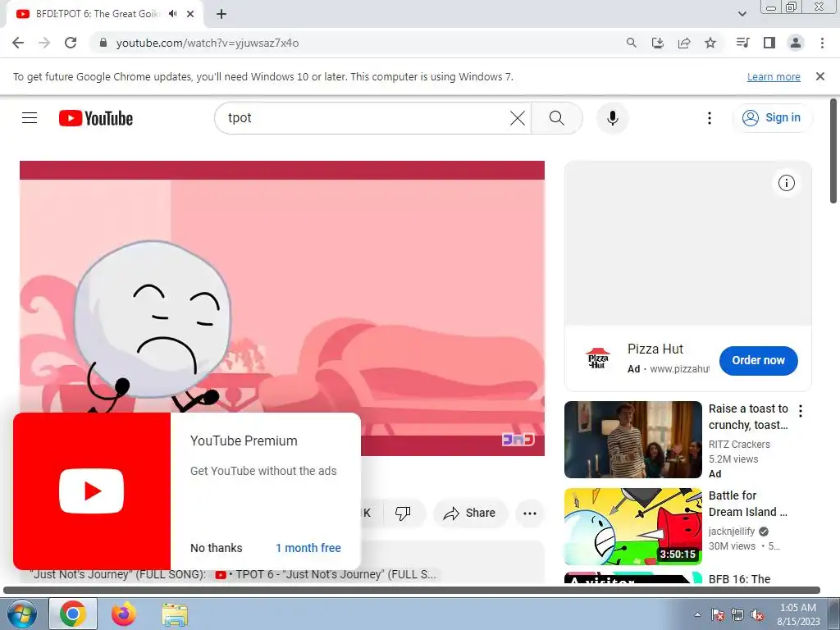The image size is (840, 630).
Task: Open a new tab
Action: point(221,14)
